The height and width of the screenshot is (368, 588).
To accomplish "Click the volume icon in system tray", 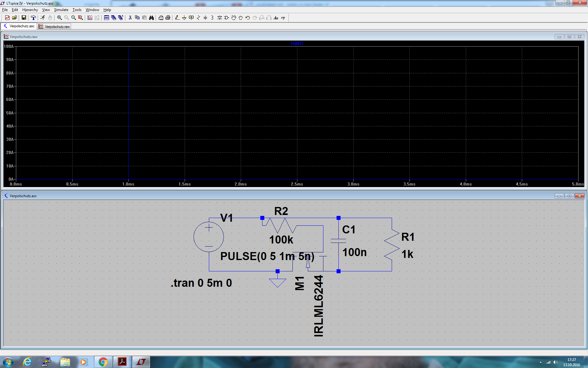I will pyautogui.click(x=556, y=362).
